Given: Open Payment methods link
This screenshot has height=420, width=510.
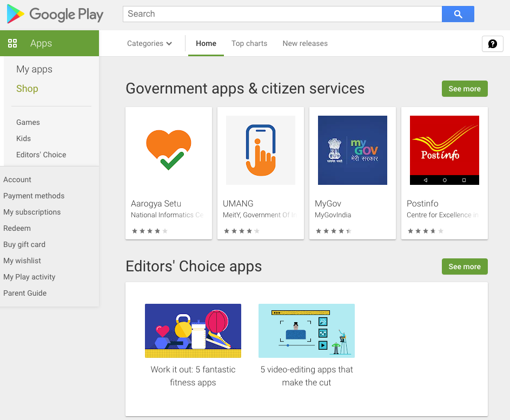Looking at the screenshot, I should (34, 196).
